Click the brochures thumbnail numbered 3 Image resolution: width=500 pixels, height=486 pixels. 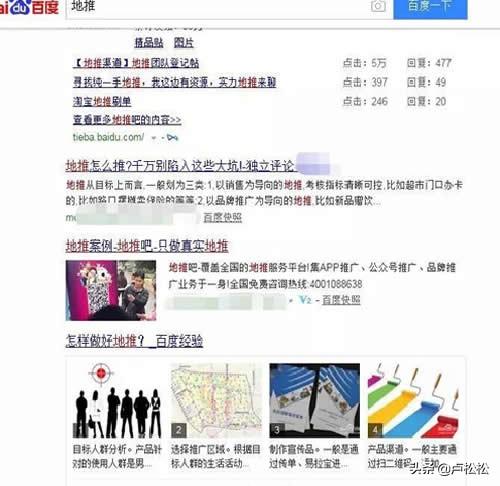tap(315, 400)
